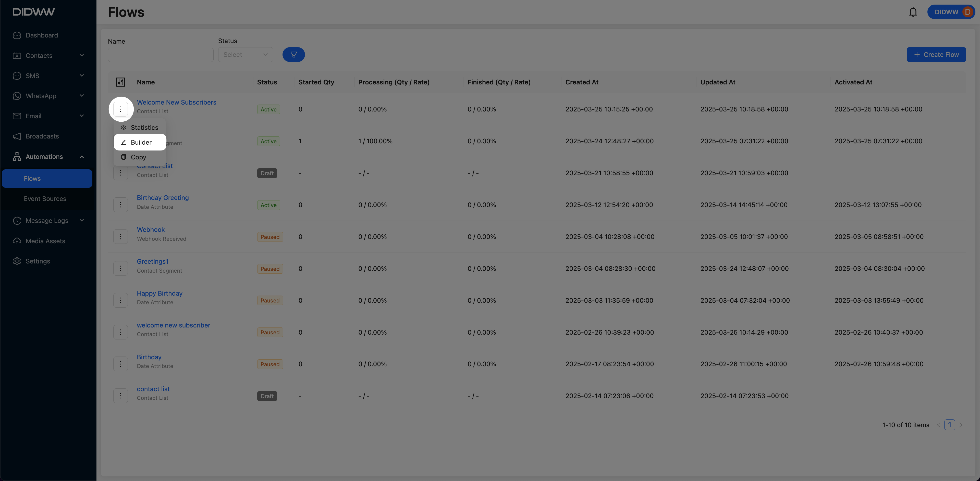This screenshot has width=980, height=481.
Task: Open three-dot menu for Birthday Greeting row
Action: [x=120, y=205]
